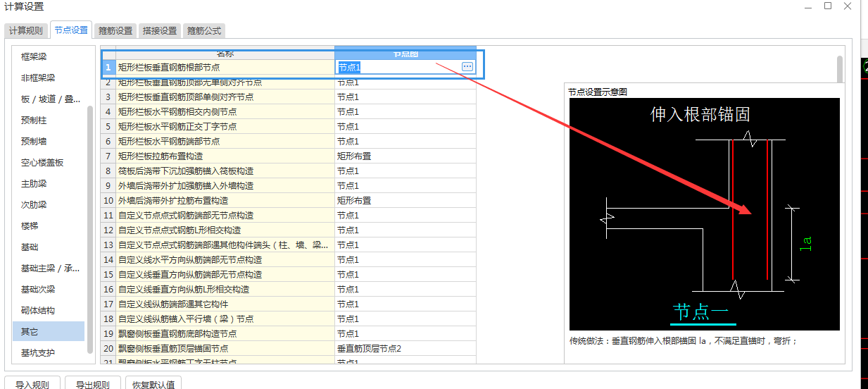Click the 恢复默认值 button
The width and height of the screenshot is (868, 389).
(x=153, y=384)
